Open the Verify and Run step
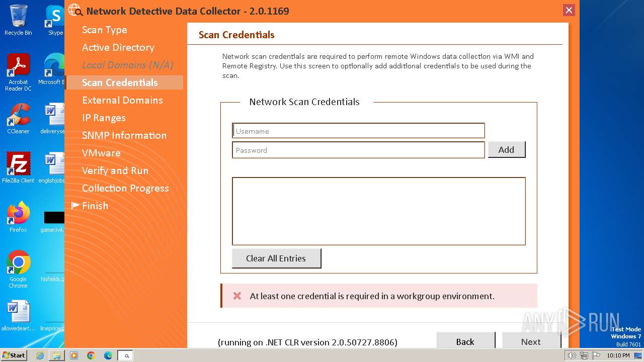The image size is (644, 362). pyautogui.click(x=115, y=170)
